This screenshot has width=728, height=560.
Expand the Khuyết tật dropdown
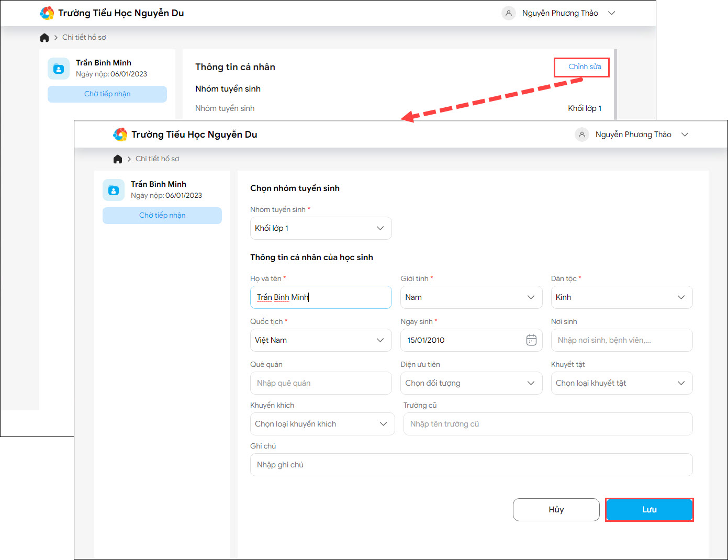(621, 383)
